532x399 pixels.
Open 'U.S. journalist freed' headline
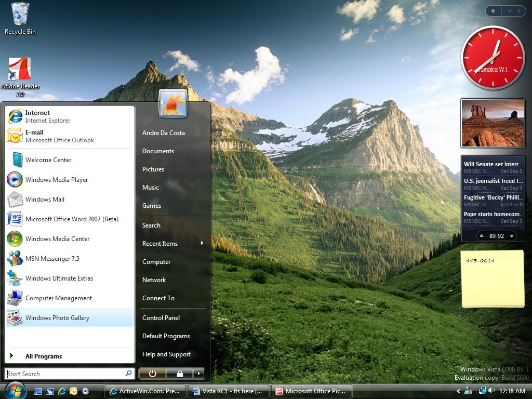pyautogui.click(x=493, y=184)
